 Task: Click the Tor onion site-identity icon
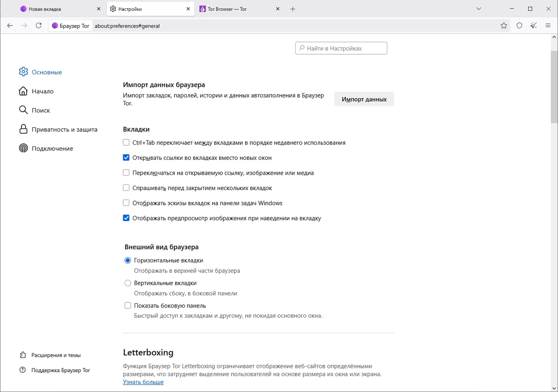click(x=55, y=26)
